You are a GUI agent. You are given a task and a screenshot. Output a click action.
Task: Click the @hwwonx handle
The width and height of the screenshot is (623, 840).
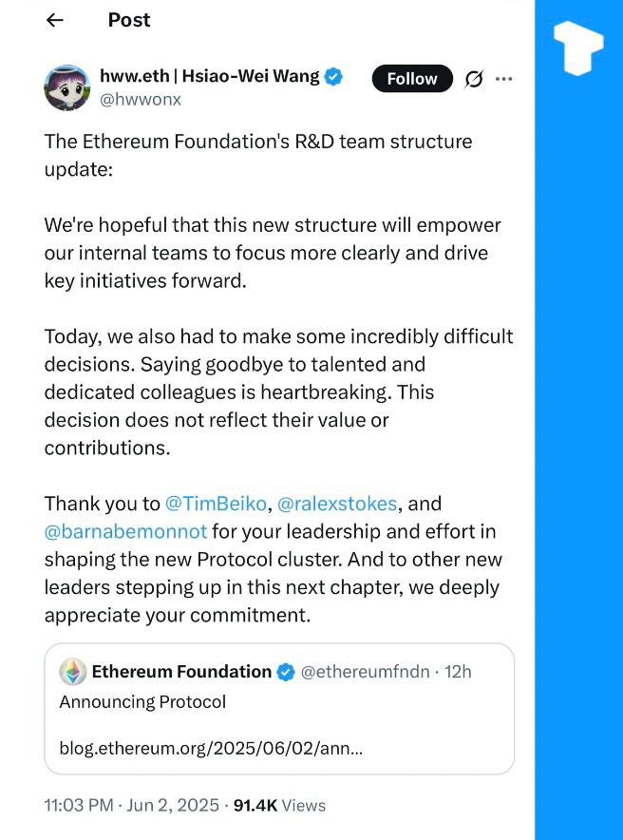[141, 99]
